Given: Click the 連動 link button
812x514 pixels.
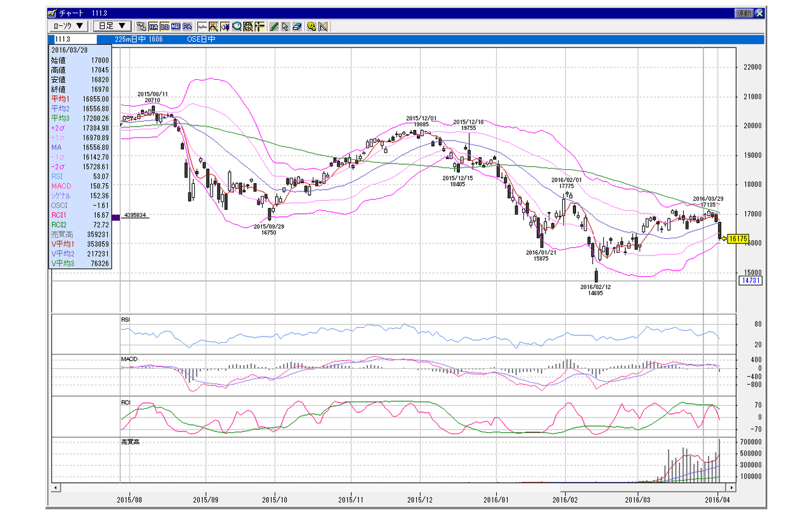Looking at the screenshot, I should click(x=743, y=13).
